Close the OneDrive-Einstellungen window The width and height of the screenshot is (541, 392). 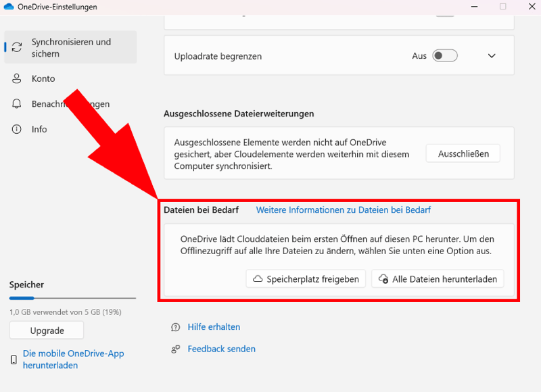tap(532, 7)
